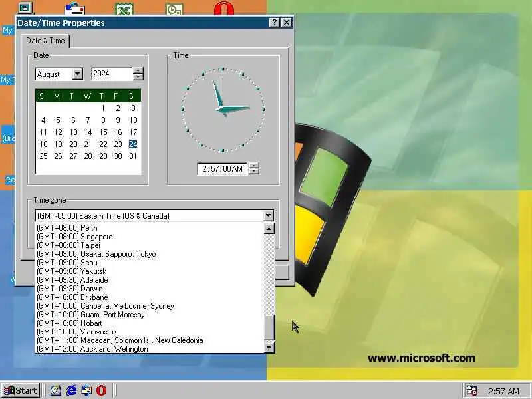Screen dimensions: 532x399
Task: Choose (GMT+09:00) Yakutsk time zone
Action: pos(149,271)
